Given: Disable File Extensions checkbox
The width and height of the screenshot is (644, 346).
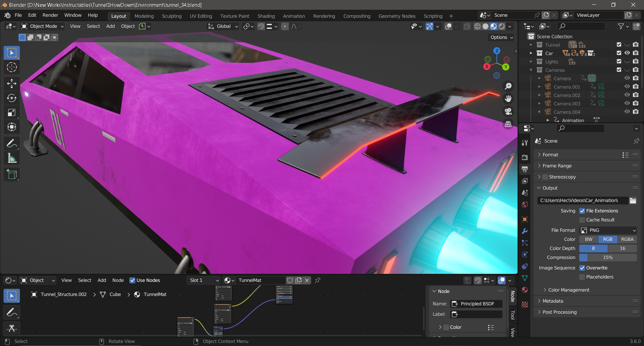Looking at the screenshot, I should click(x=582, y=211).
